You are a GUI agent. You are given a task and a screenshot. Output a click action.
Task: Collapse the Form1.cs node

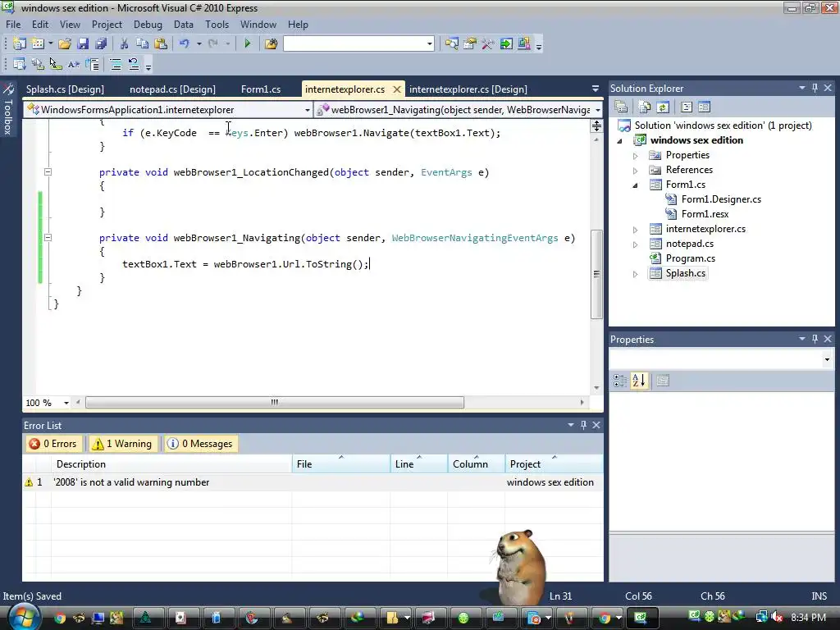(x=636, y=185)
